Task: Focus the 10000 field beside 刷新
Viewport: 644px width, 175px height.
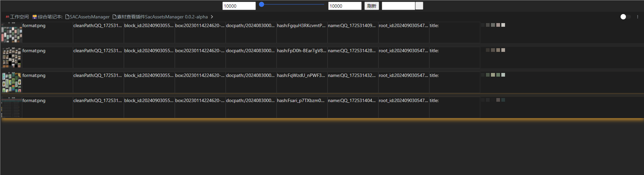Action: (345, 6)
